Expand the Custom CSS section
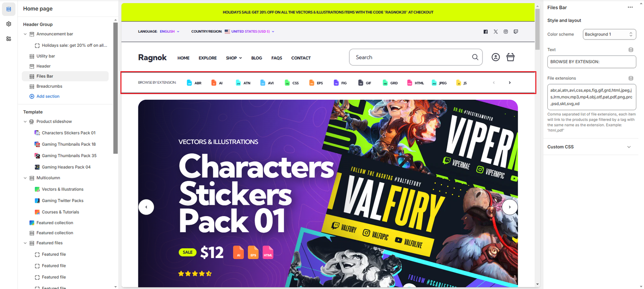 590,147
